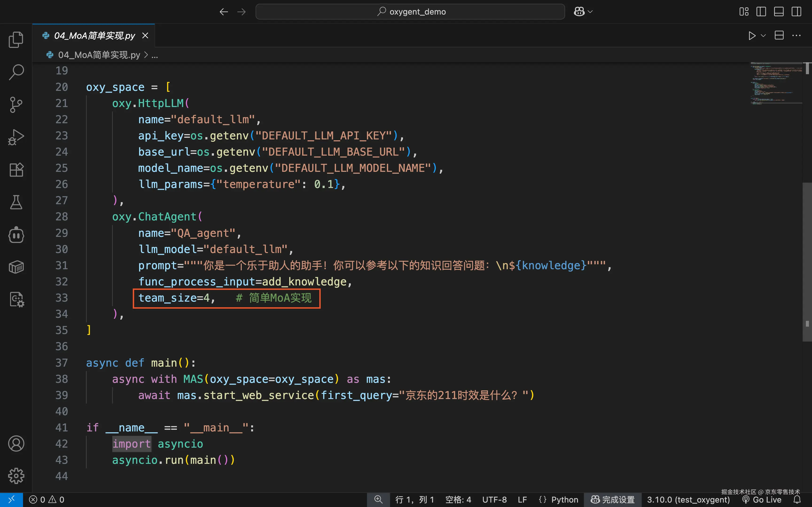Open the Testing flask view
Screen dimensions: 812x507
(x=16, y=202)
